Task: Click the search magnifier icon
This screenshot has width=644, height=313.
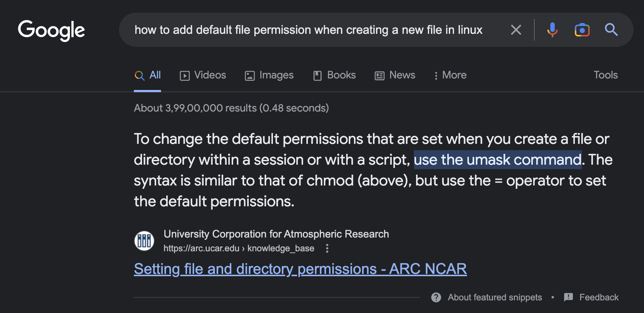Action: click(611, 30)
